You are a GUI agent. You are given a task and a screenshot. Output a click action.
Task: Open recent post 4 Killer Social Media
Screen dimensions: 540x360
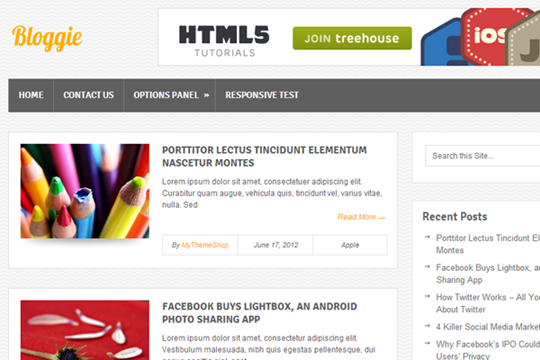pos(488,327)
